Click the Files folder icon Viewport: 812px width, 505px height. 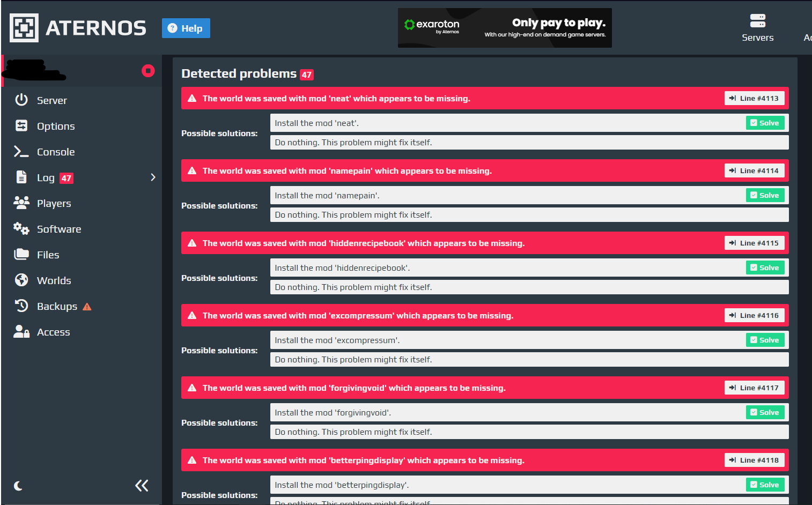tap(21, 254)
